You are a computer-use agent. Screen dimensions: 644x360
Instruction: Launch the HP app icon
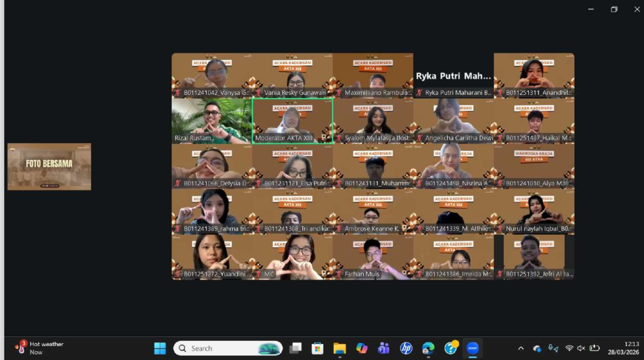[x=406, y=348]
